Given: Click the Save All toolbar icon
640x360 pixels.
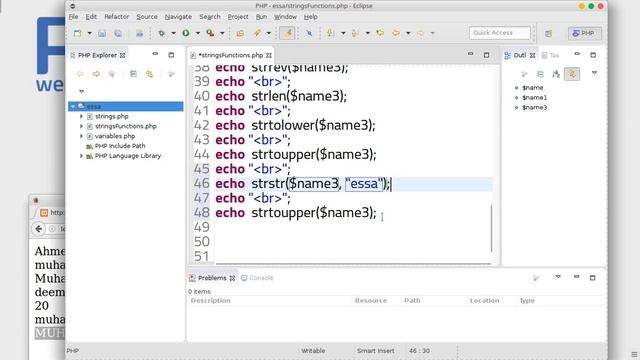Looking at the screenshot, I should 118,33.
